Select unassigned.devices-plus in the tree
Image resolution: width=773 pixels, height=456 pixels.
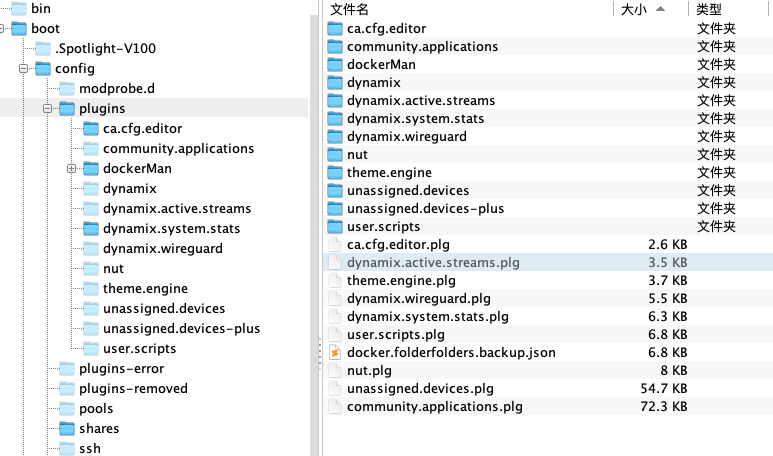point(181,329)
